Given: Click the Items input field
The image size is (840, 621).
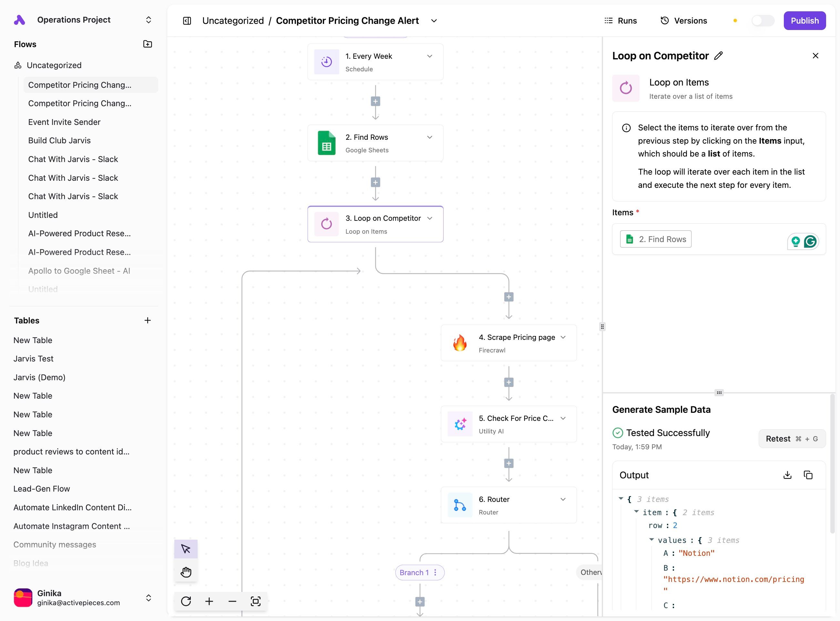Looking at the screenshot, I should click(x=737, y=239).
